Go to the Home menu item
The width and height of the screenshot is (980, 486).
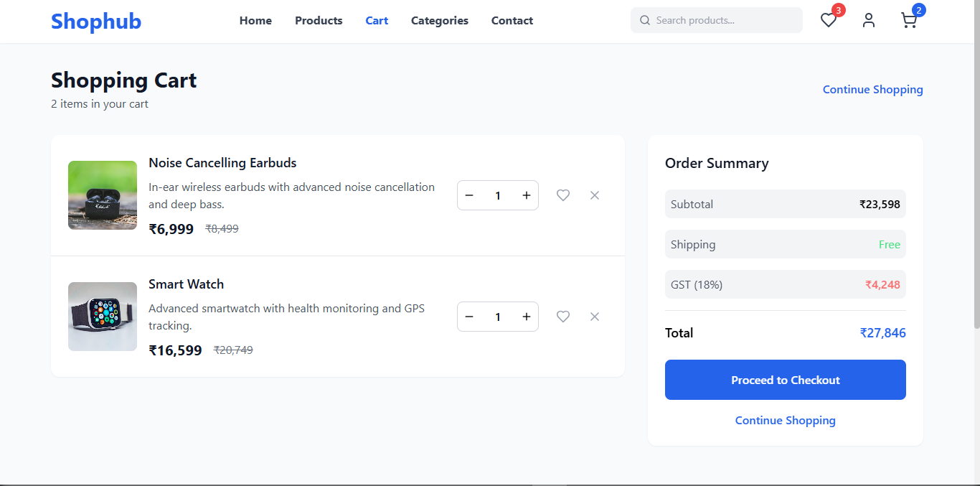pos(255,21)
